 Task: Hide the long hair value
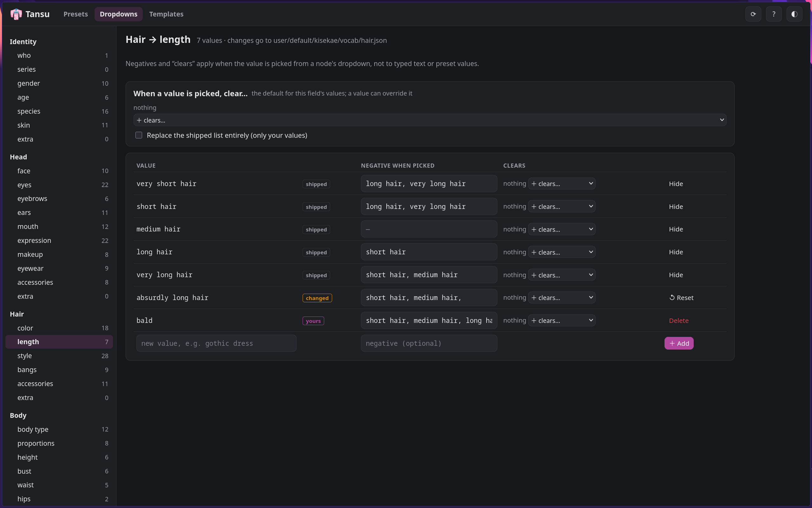pos(676,252)
